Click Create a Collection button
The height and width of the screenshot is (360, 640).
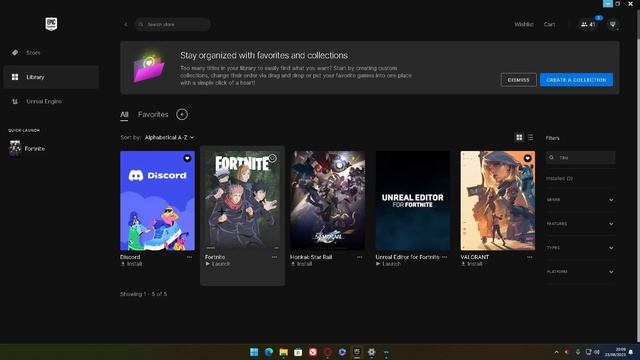pos(576,80)
